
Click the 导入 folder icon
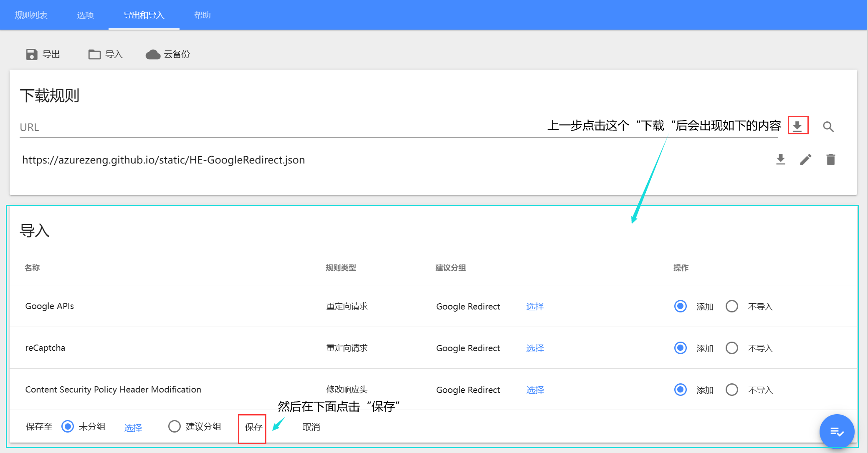[x=94, y=54]
